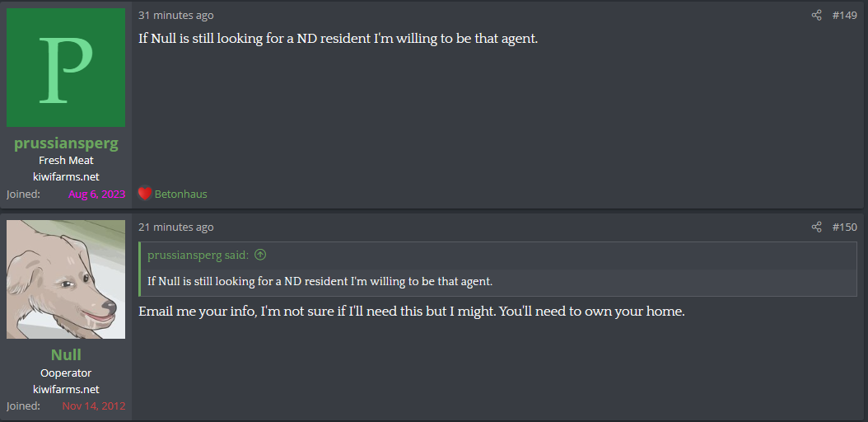
Task: Click share icon on post #149
Action: (x=816, y=15)
